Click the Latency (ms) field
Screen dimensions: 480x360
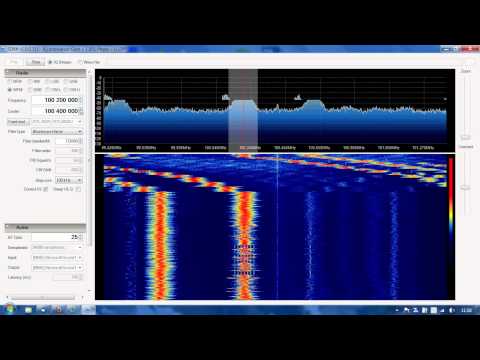pos(68,277)
